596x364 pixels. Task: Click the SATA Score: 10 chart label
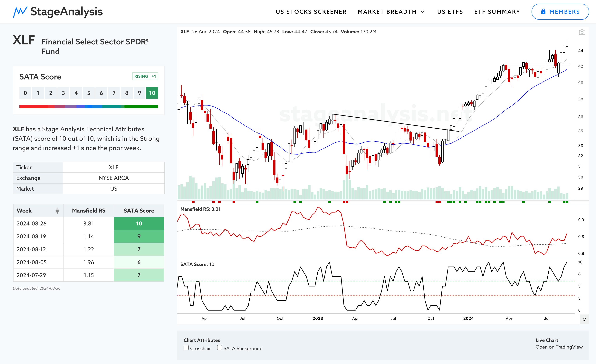[x=197, y=264]
